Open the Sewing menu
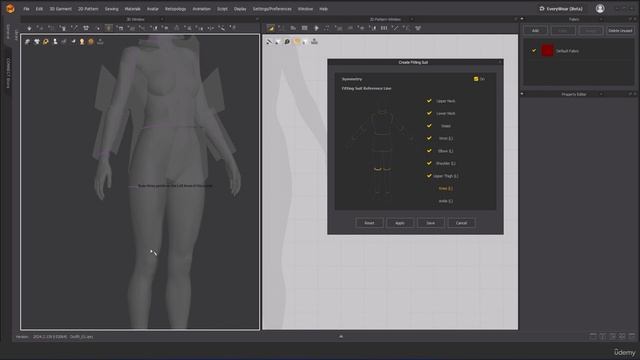This screenshot has width=640, height=360. (111, 9)
